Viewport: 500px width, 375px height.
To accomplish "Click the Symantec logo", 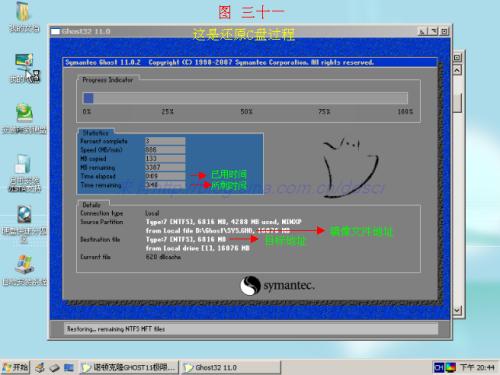I will [x=277, y=285].
